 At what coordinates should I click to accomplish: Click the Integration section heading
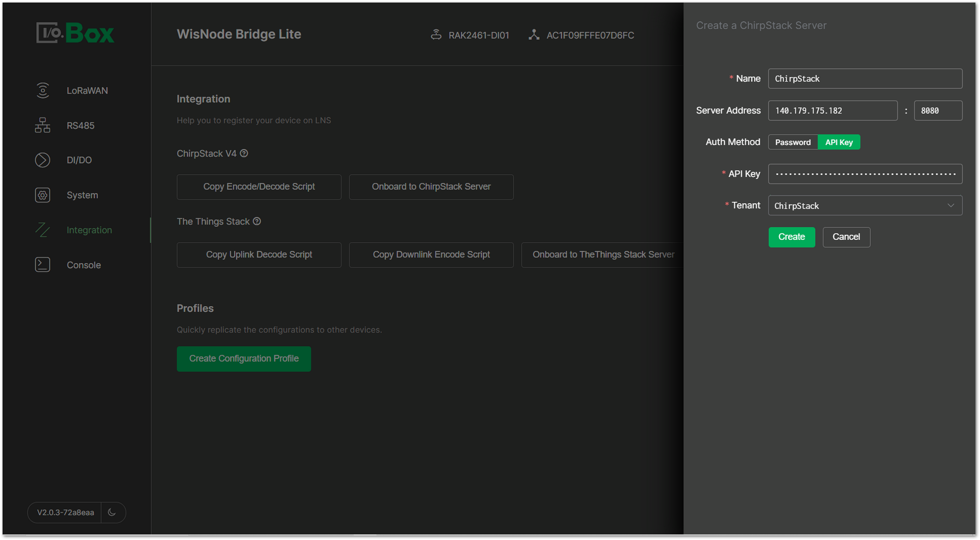tap(203, 99)
